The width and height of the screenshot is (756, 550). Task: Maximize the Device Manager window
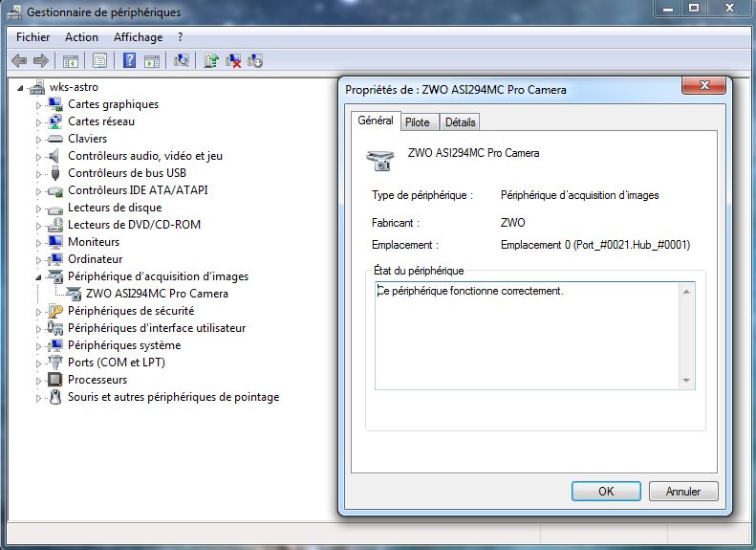click(694, 9)
